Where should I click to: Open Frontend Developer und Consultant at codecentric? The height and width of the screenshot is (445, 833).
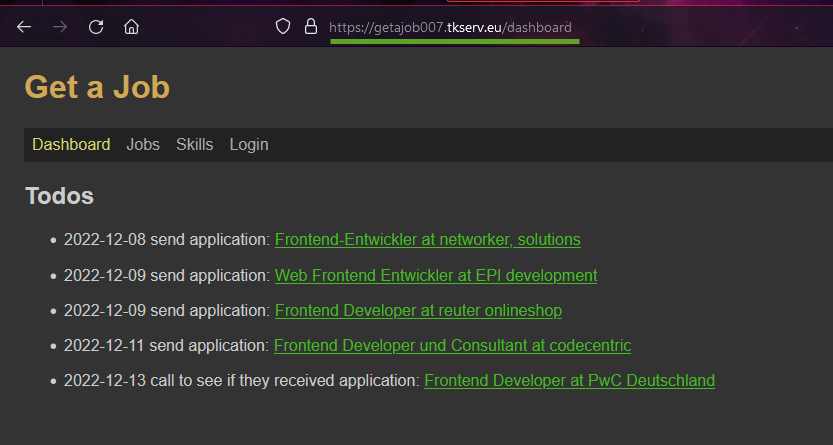(x=452, y=346)
